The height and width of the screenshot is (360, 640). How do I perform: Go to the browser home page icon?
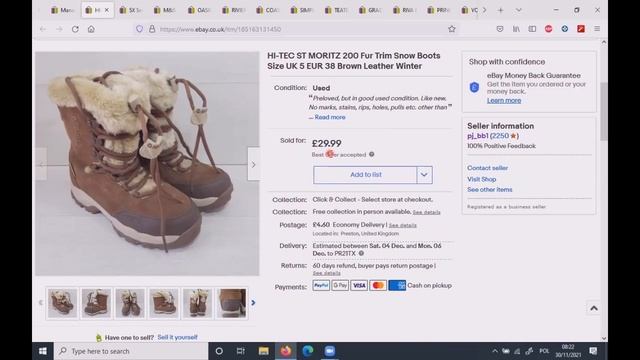91,29
